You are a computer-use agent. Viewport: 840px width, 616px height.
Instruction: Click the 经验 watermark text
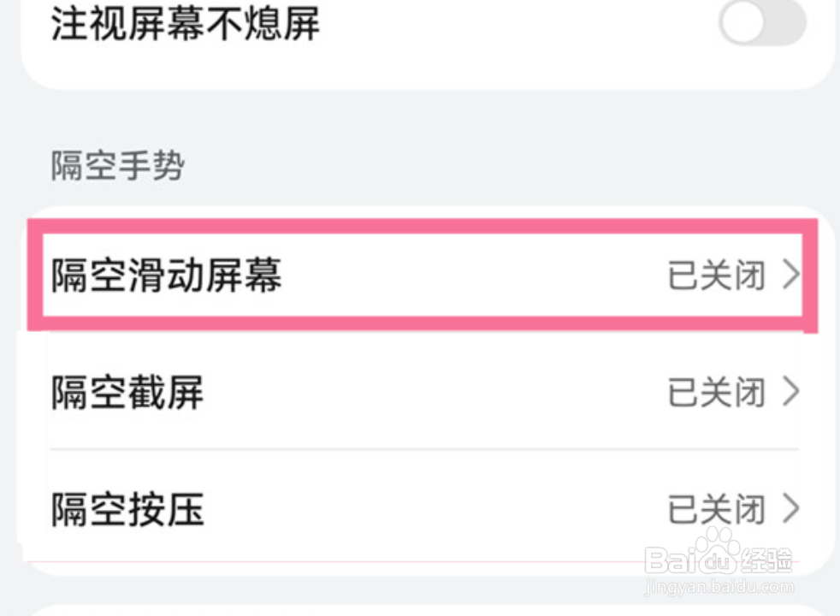pos(766,560)
